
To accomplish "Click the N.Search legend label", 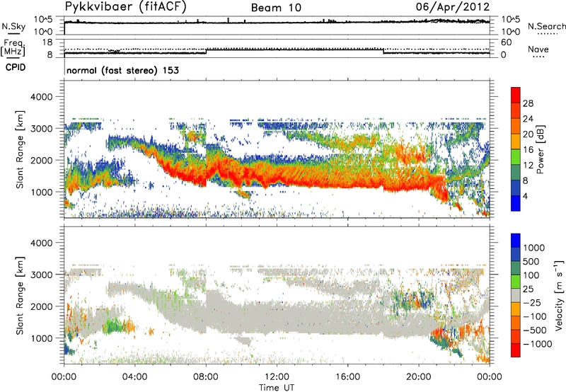I will [x=546, y=26].
